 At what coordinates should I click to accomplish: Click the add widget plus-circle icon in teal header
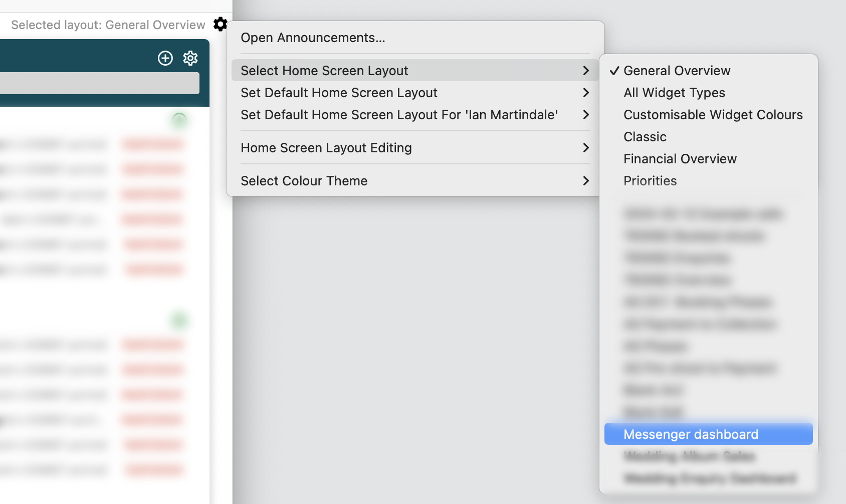(165, 58)
